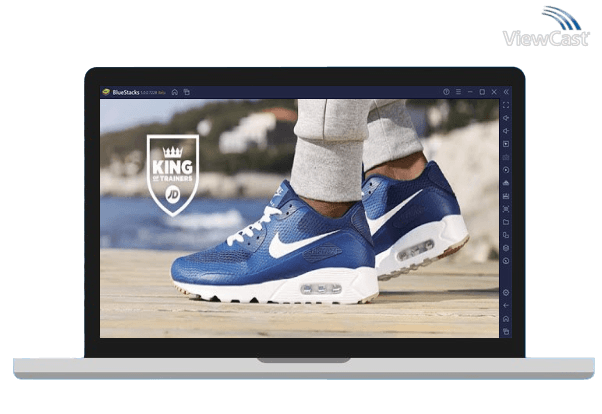Take a screenshot using sidebar icon
602x414 pixels.
click(x=506, y=209)
